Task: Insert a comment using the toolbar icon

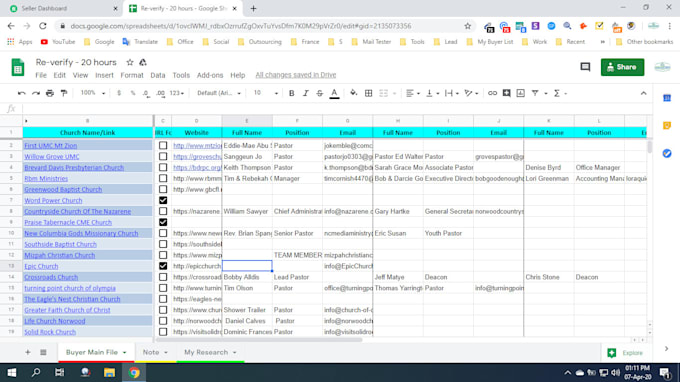Action: [506, 93]
